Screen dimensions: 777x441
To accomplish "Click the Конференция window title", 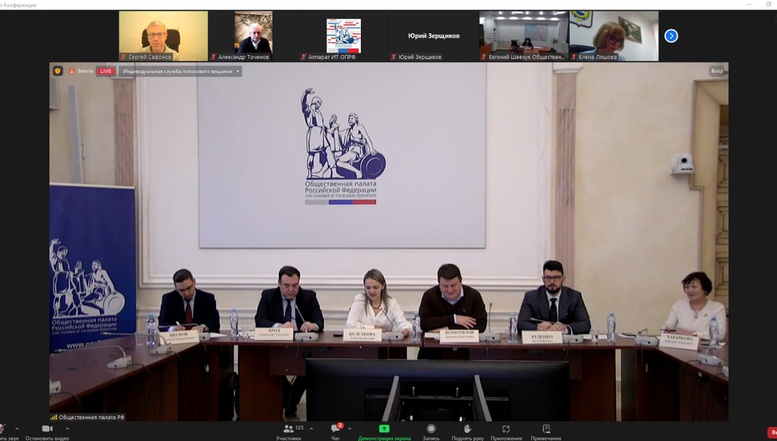I will (19, 5).
